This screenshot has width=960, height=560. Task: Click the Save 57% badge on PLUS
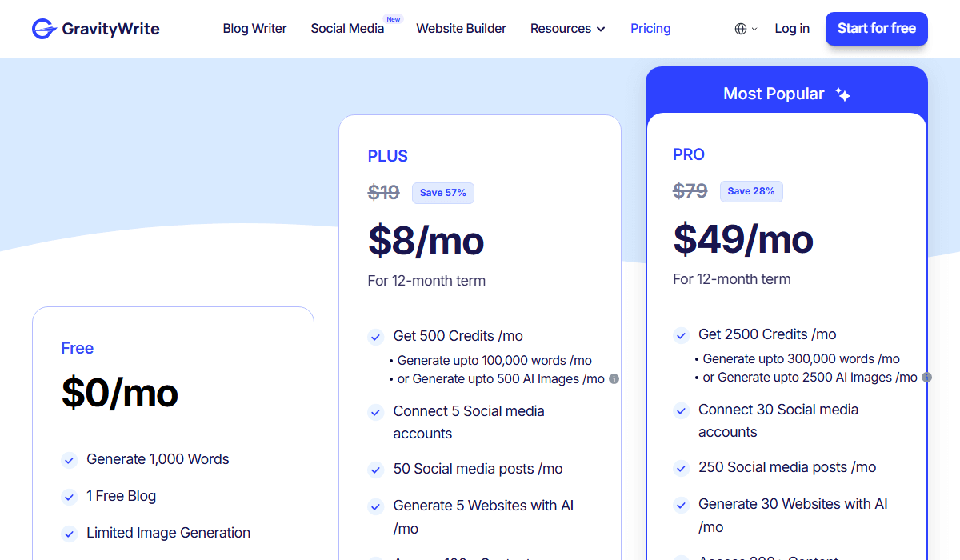click(x=442, y=193)
